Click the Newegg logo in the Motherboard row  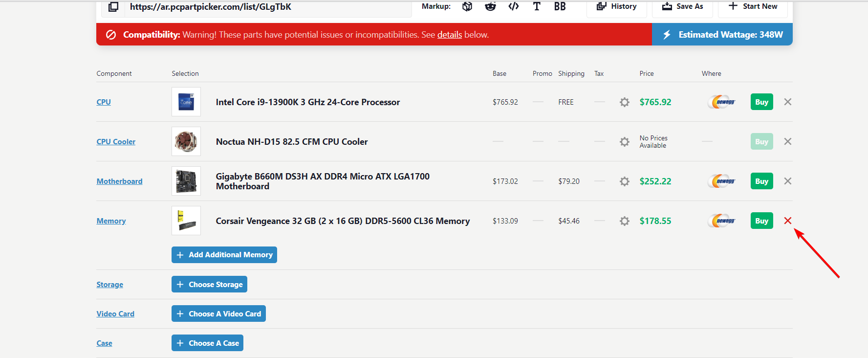722,181
